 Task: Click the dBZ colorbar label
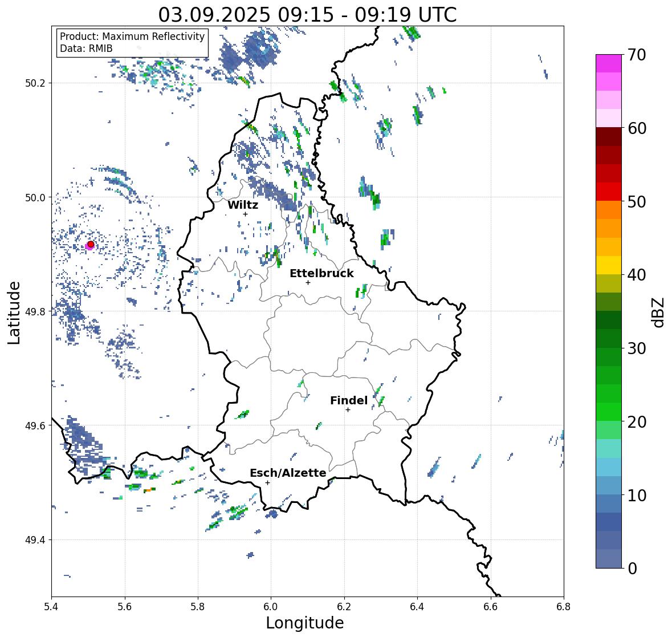point(659,312)
